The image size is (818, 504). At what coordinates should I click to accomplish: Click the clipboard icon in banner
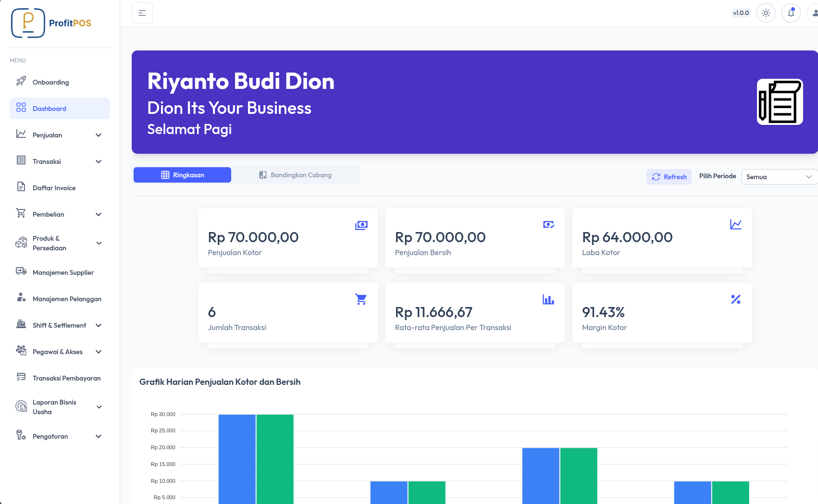tap(780, 102)
